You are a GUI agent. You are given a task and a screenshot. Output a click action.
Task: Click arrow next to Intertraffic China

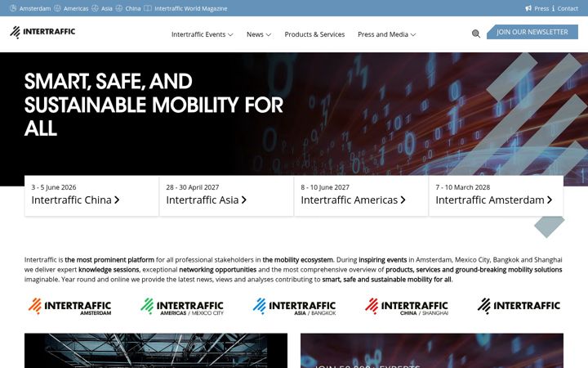point(117,200)
